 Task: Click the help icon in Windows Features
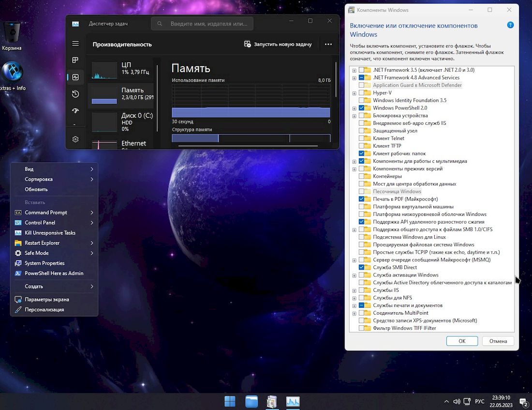pos(510,25)
